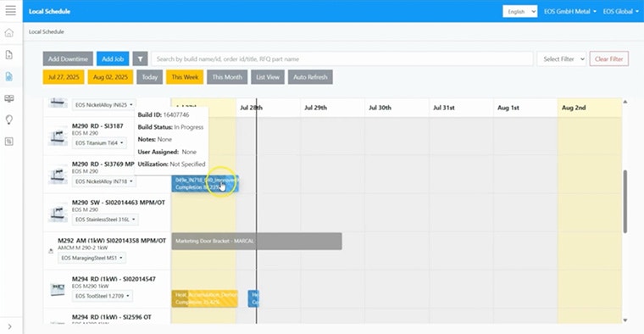Click the M294 RD (1kW) - SI2596 OT name
Image resolution: width=644 pixels, height=334 pixels.
coord(112,317)
